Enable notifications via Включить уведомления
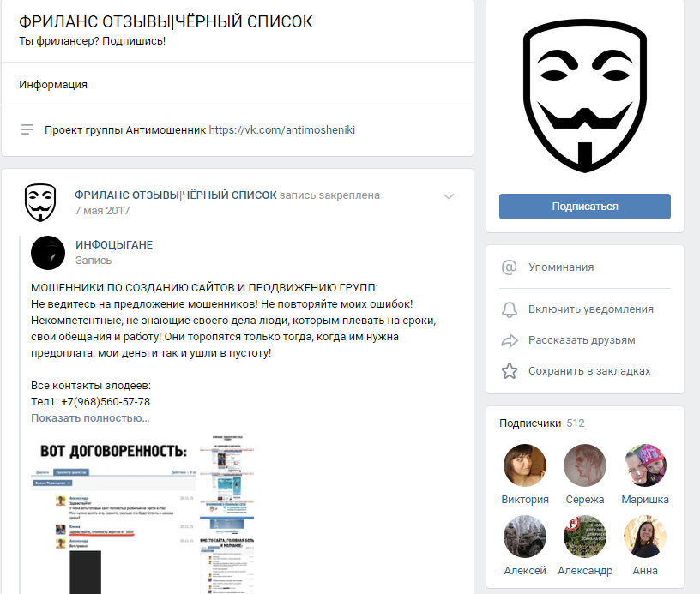Screen dimensions: 700x594 point(590,309)
